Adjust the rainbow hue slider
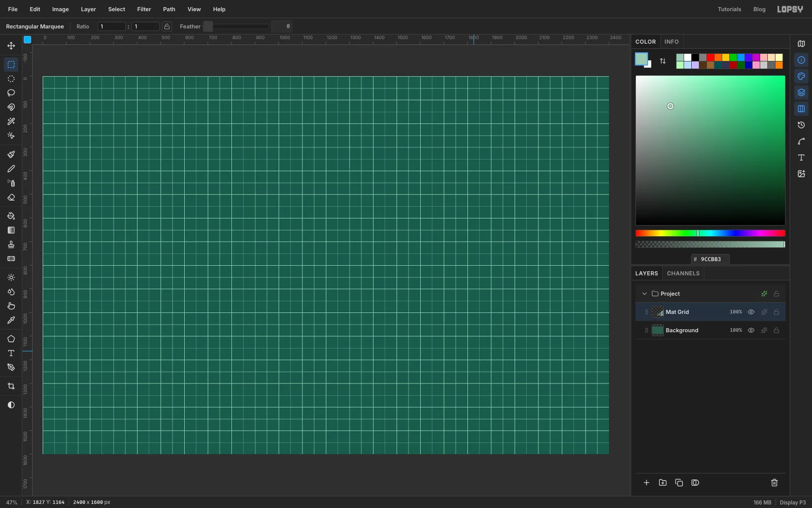 [x=710, y=233]
